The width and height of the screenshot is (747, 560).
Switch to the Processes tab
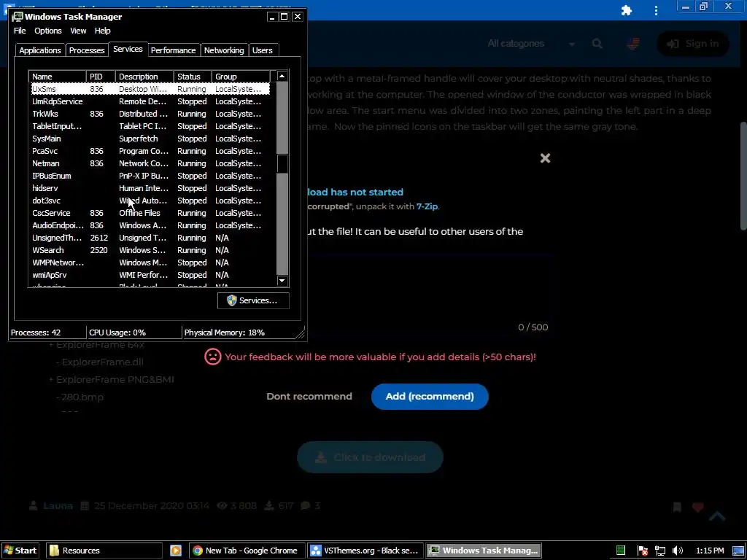[87, 50]
